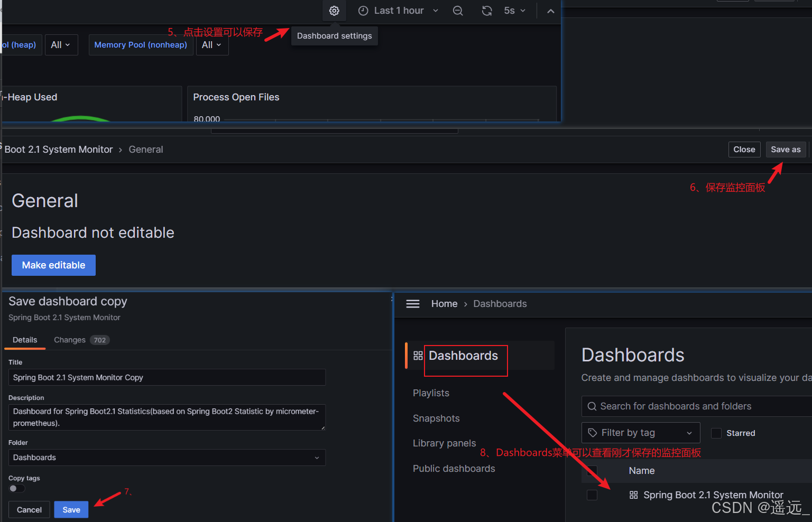Click the Memory Pool (nonheap) variable label
This screenshot has height=522, width=812.
pos(141,45)
